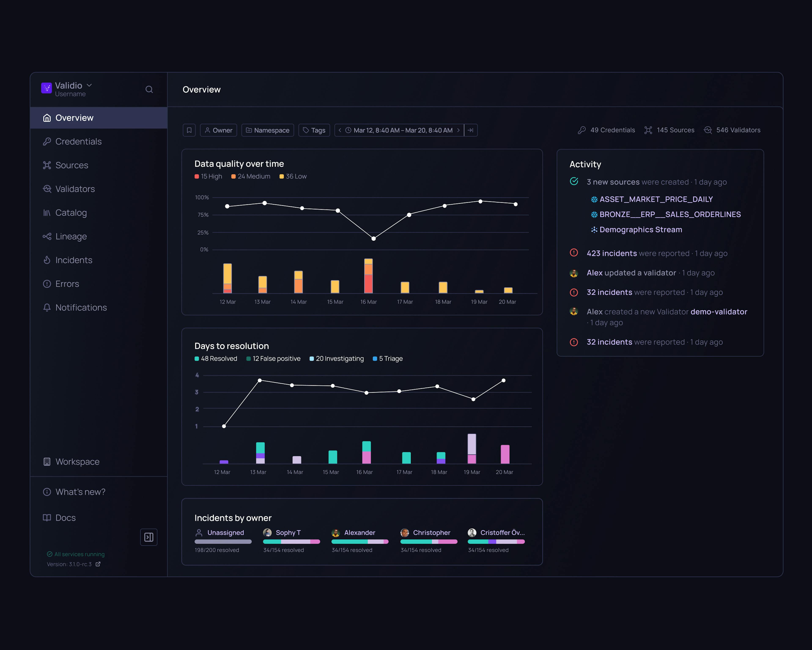Click the jump-to-latest arrow icon
Image resolution: width=812 pixels, height=650 pixels.
470,130
